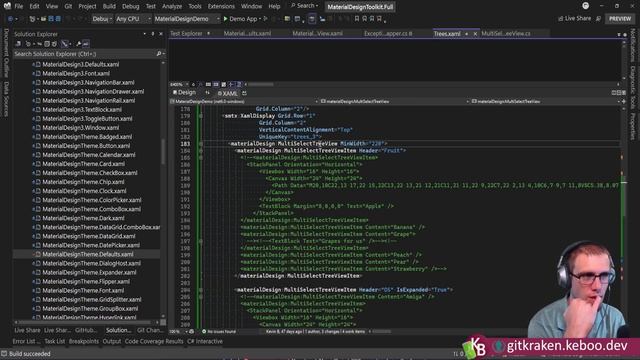Open the Any CPU platform dropdown
The height and width of the screenshot is (360, 640).
point(133,19)
